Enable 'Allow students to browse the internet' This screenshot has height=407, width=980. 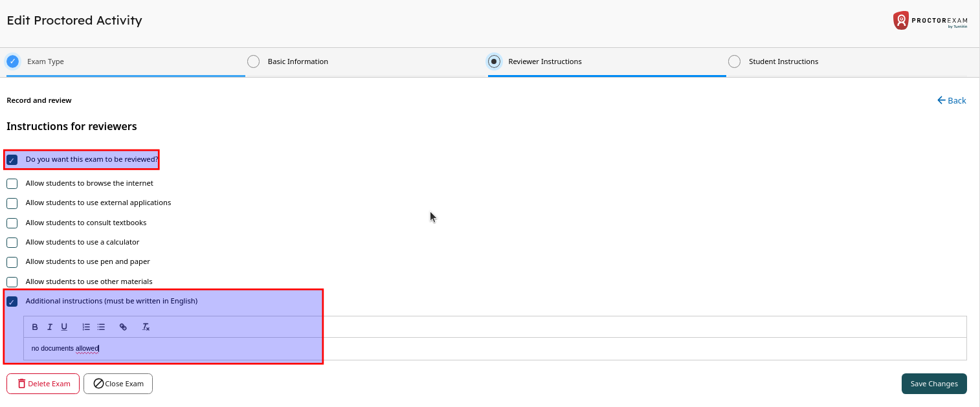(12, 184)
